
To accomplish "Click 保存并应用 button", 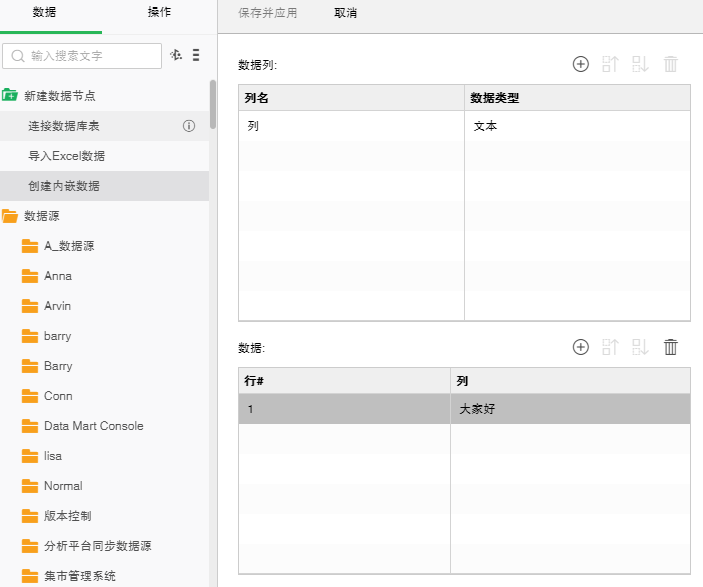I will point(267,13).
